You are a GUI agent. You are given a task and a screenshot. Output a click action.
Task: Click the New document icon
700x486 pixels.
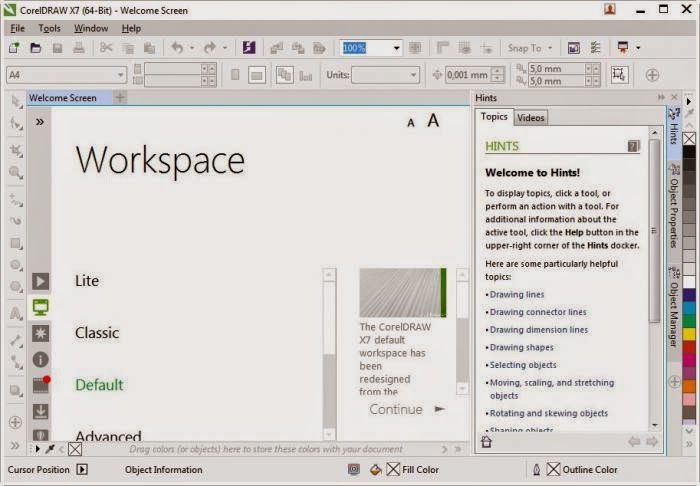[x=14, y=48]
